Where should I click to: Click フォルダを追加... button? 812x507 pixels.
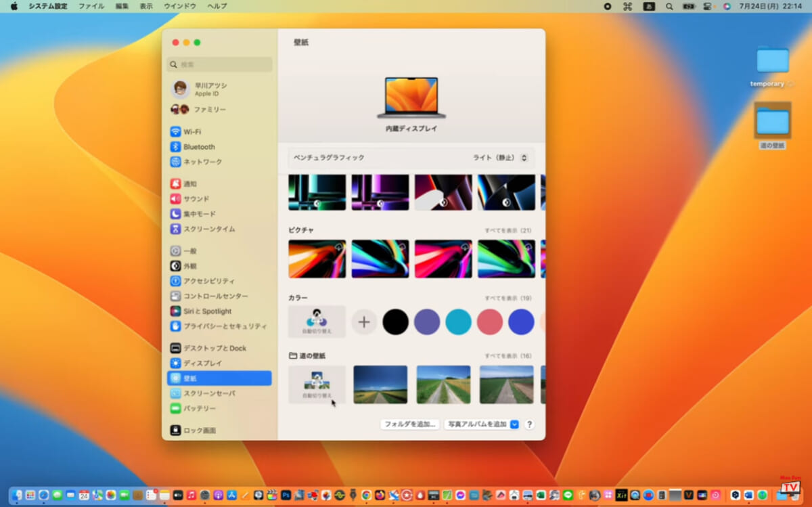(409, 424)
